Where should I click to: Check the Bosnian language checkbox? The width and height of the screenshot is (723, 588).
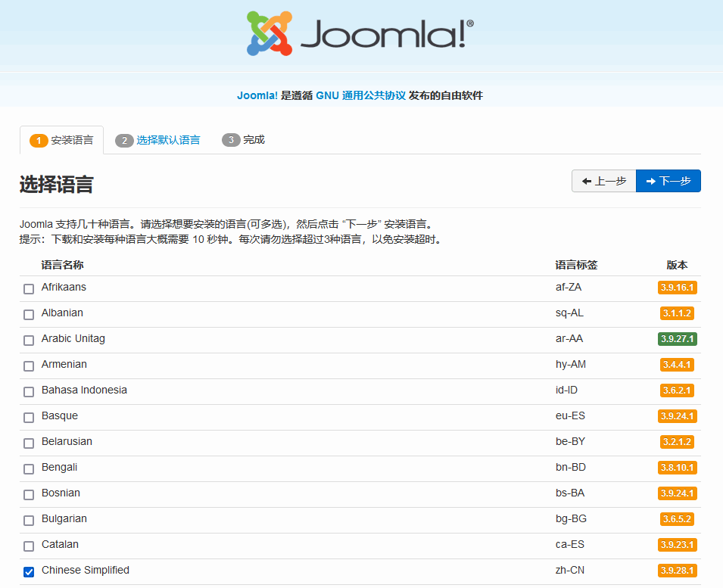click(x=29, y=496)
